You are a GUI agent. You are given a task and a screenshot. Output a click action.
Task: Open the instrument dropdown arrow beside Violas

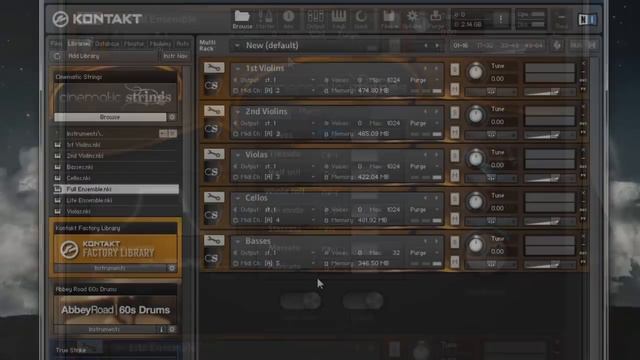pos(238,155)
